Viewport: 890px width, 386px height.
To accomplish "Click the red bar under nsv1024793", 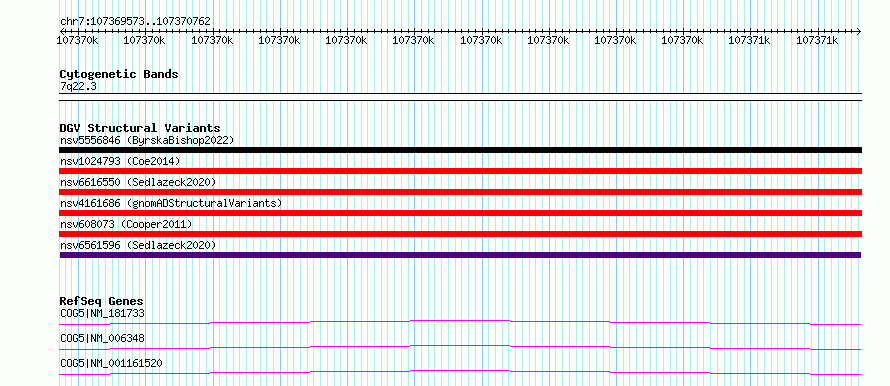I will pos(460,171).
